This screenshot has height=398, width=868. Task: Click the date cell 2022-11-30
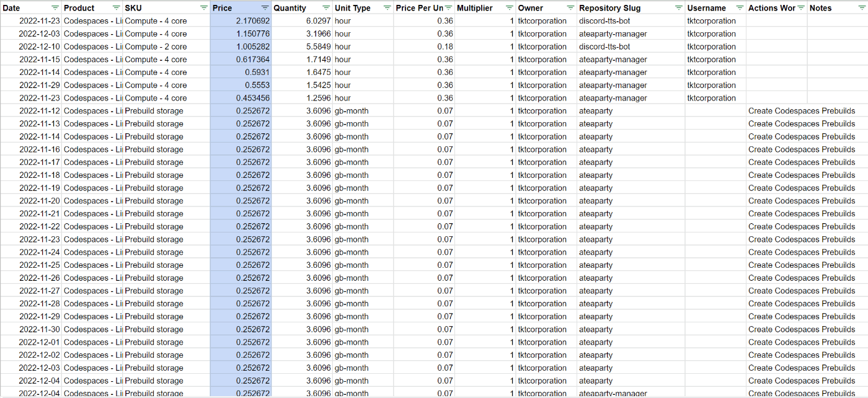(31, 329)
